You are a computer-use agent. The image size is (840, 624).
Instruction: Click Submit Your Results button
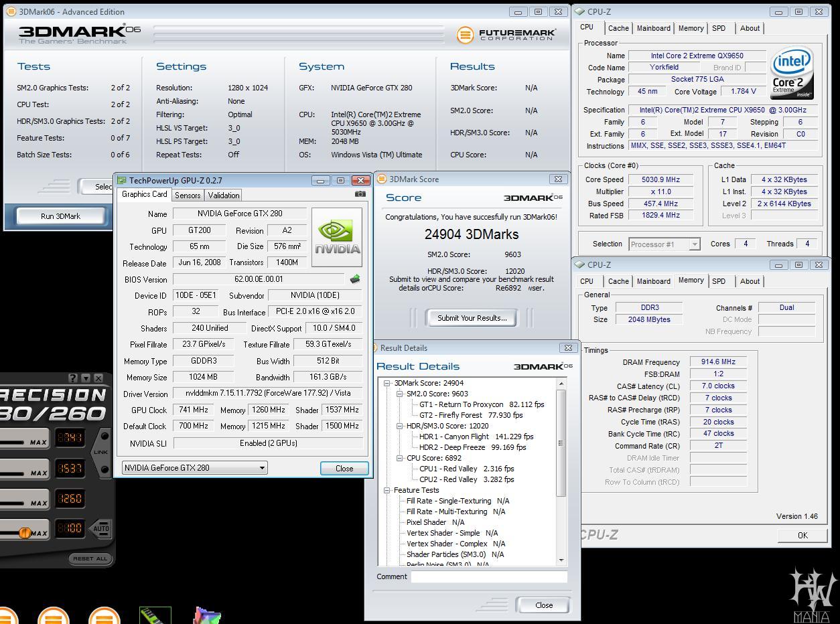(x=472, y=318)
